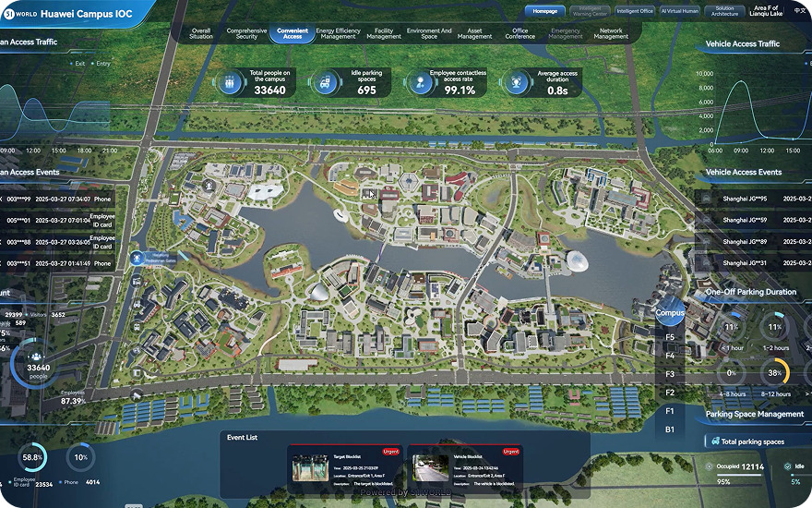Go to Overall Situation view
812x508 pixels.
(x=201, y=33)
